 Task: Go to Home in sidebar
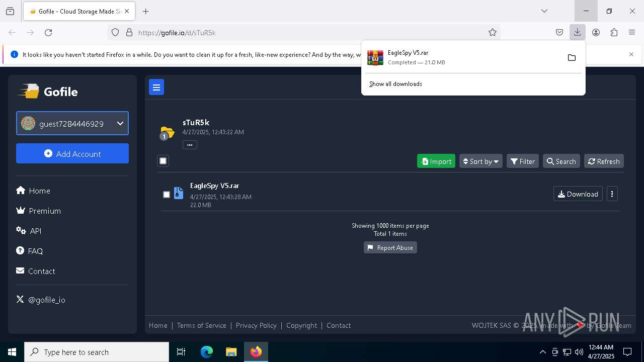pyautogui.click(x=33, y=191)
